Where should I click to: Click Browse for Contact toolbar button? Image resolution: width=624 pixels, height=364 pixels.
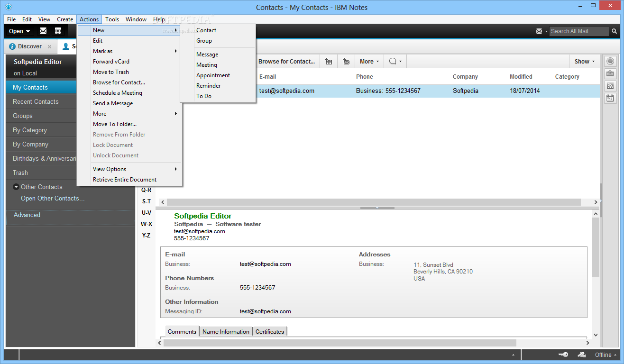pos(287,61)
